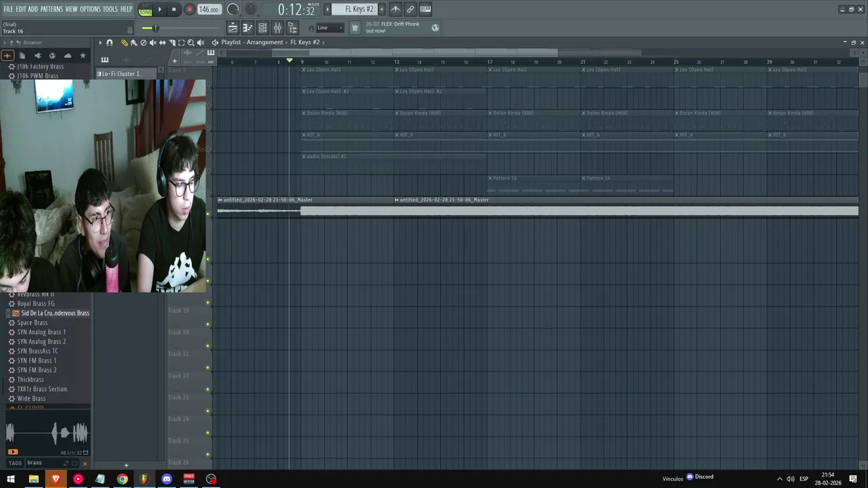
Task: Select the playlist Delete tool
Action: click(143, 43)
